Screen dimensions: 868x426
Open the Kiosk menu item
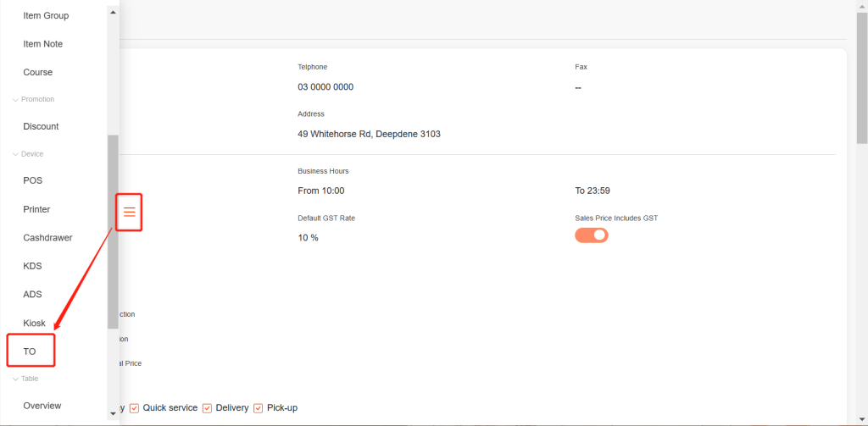(x=34, y=324)
